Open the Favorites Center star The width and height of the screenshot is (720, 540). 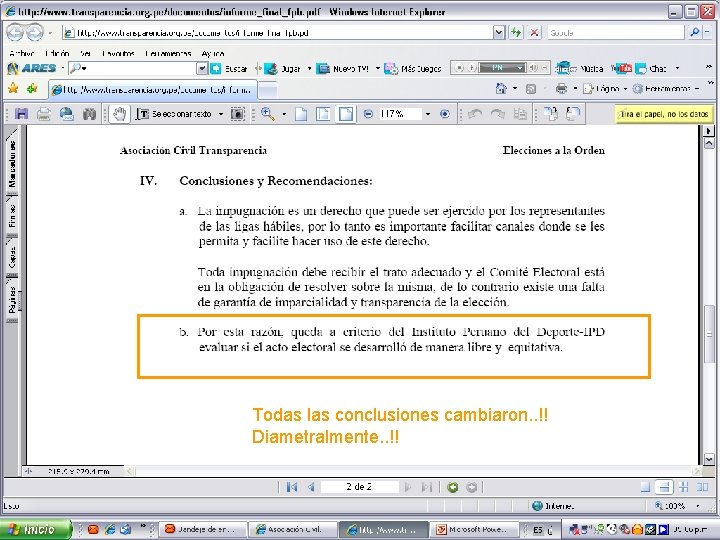(x=13, y=88)
